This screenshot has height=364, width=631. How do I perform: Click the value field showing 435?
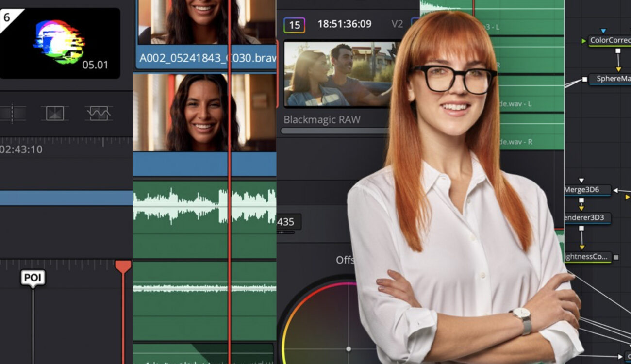pos(289,222)
